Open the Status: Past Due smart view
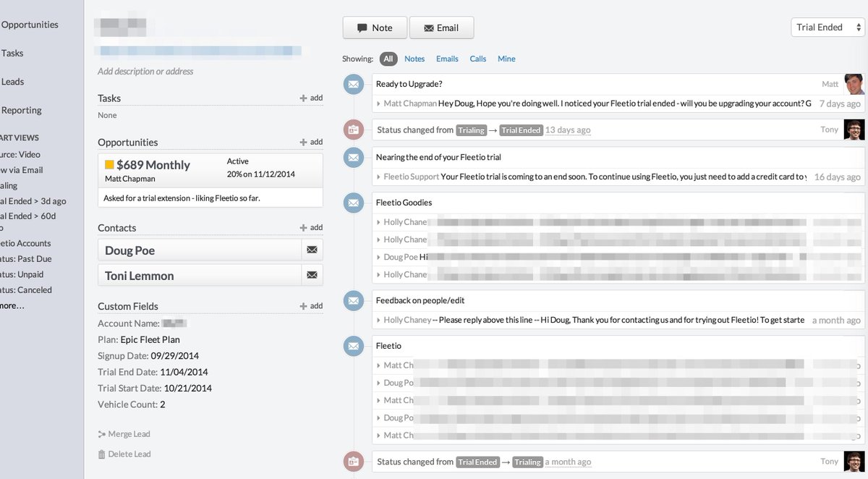This screenshot has width=868, height=479. [x=26, y=258]
